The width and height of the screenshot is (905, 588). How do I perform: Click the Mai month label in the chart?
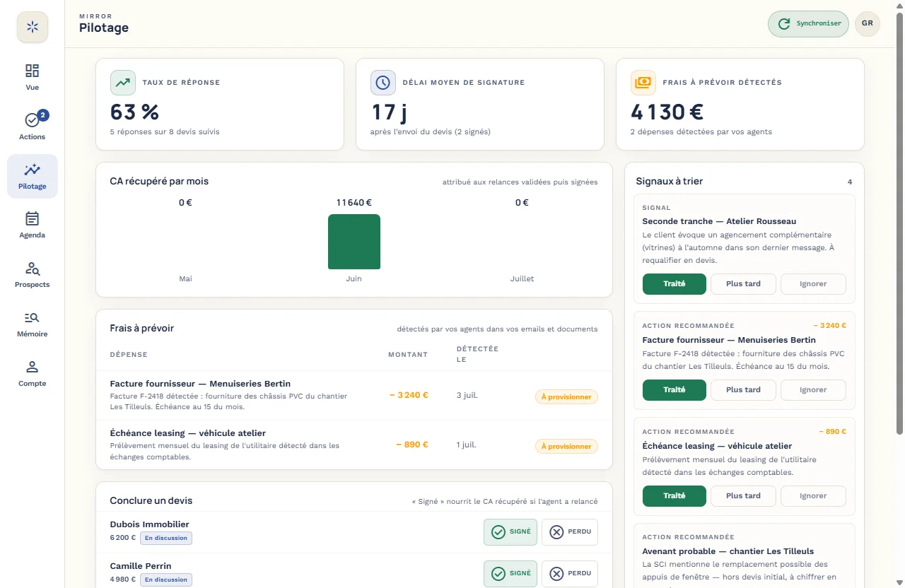(185, 278)
